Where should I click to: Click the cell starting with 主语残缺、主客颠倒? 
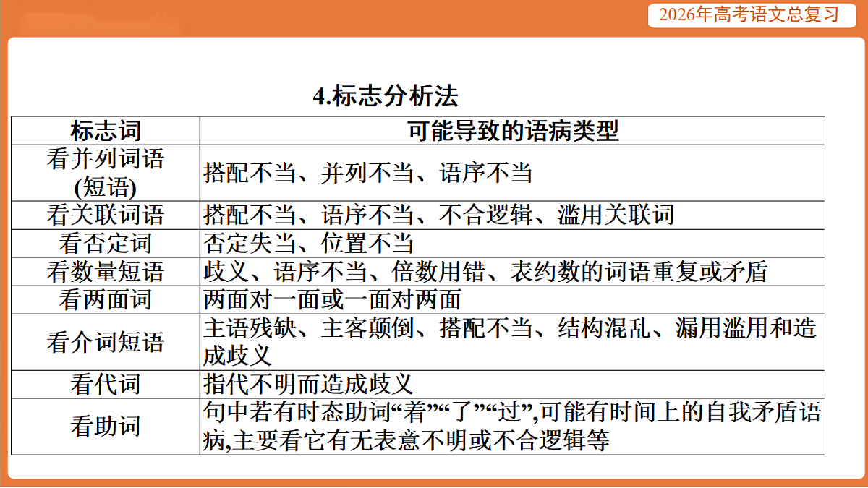point(512,341)
